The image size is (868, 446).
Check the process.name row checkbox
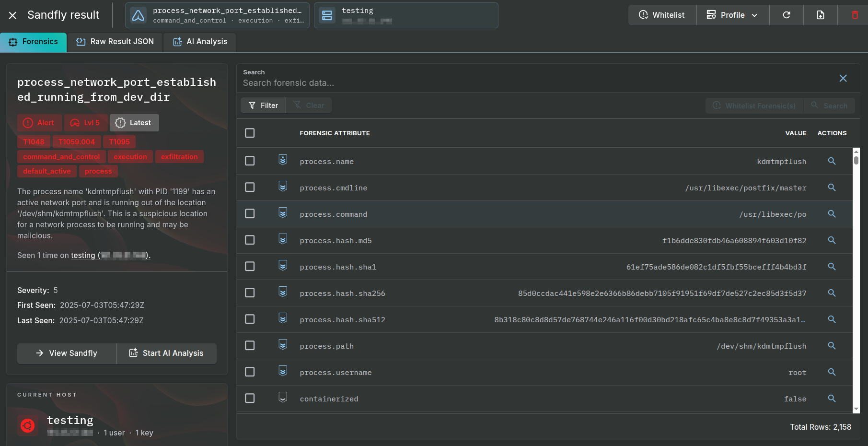pos(250,161)
